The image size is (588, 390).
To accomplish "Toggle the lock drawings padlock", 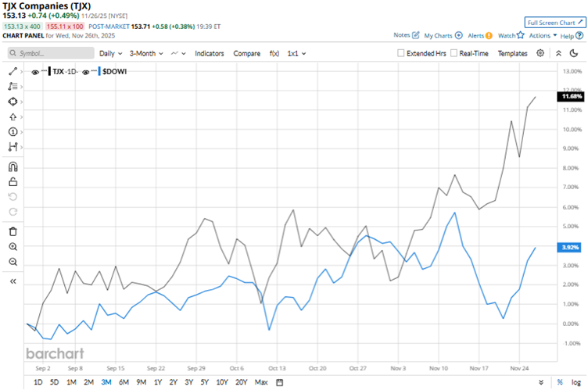I will click(13, 182).
